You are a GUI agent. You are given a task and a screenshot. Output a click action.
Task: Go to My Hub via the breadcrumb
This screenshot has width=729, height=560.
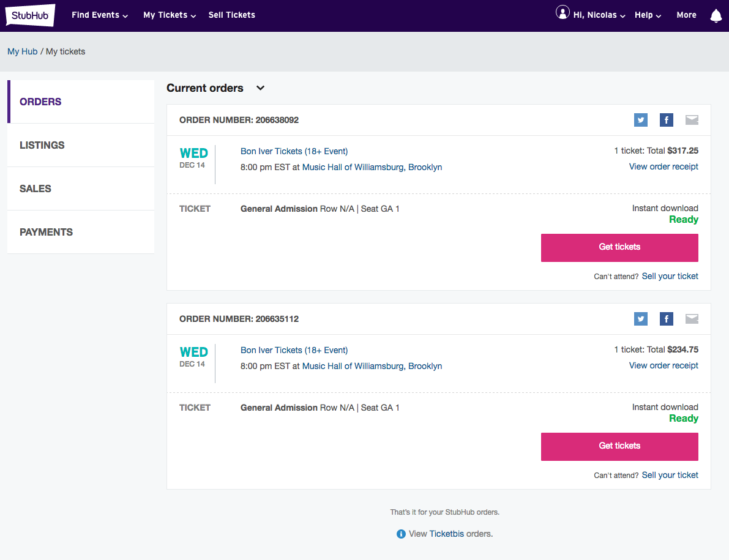pyautogui.click(x=22, y=51)
